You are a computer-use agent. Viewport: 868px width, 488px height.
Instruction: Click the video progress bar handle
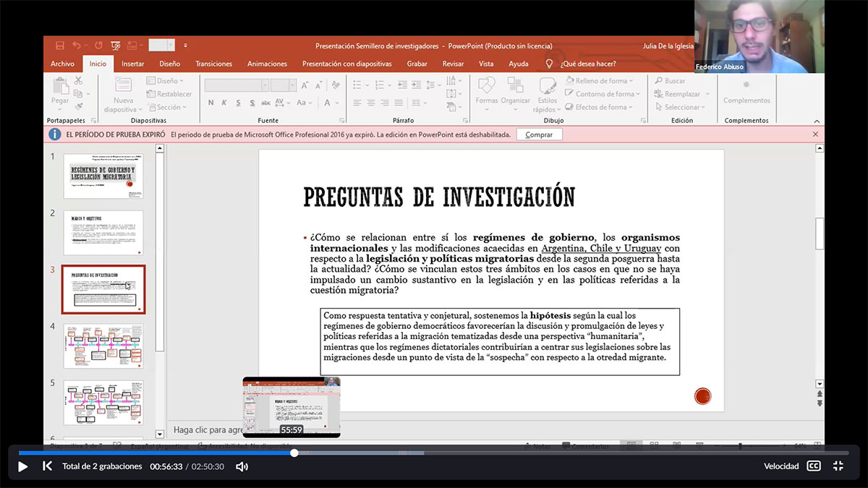point(294,453)
